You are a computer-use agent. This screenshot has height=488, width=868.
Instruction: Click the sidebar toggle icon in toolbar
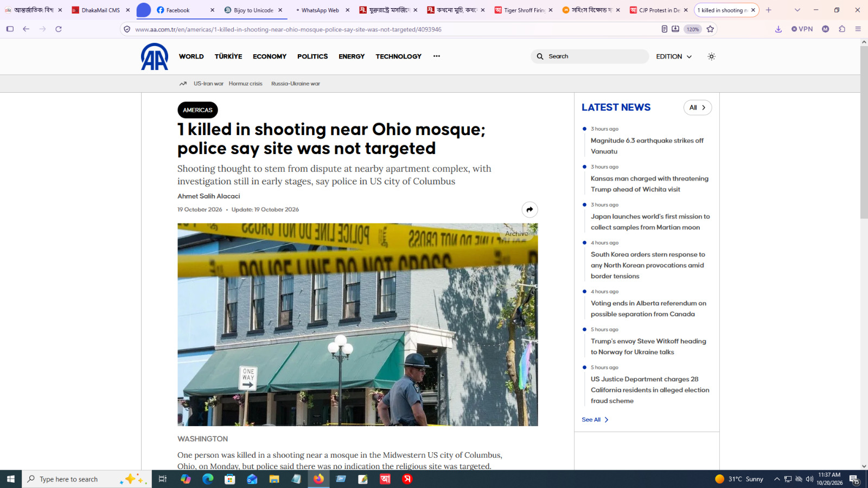(x=10, y=29)
